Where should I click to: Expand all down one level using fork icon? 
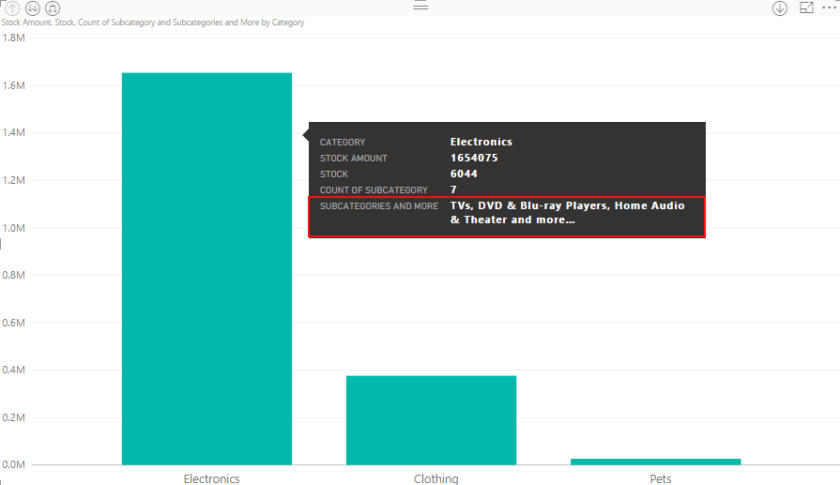(x=52, y=7)
